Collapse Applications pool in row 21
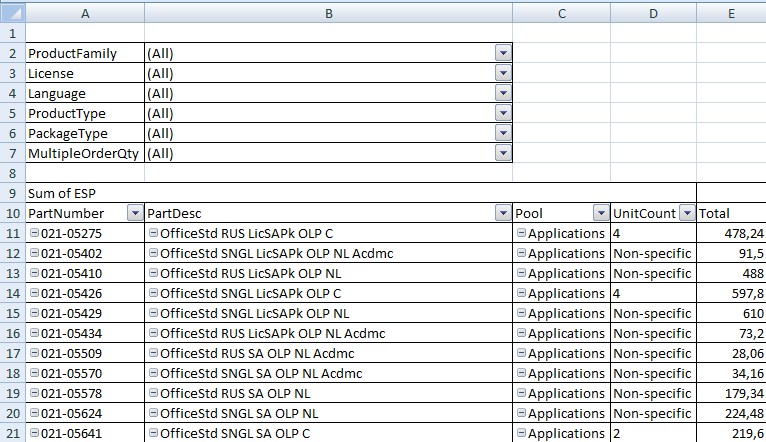The width and height of the screenshot is (766, 442). click(521, 433)
